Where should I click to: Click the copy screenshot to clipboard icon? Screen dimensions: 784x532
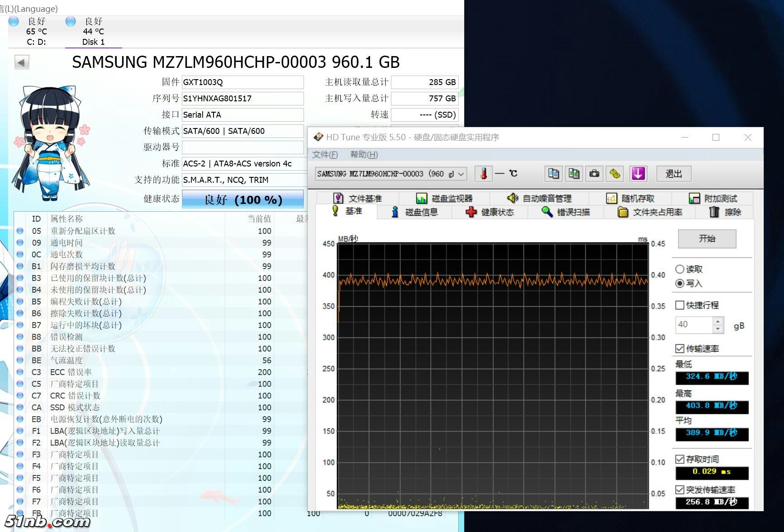tap(574, 174)
